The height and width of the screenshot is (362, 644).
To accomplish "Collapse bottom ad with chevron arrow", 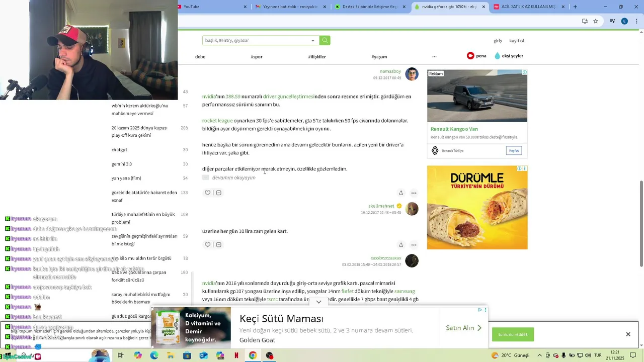I will [x=318, y=302].
